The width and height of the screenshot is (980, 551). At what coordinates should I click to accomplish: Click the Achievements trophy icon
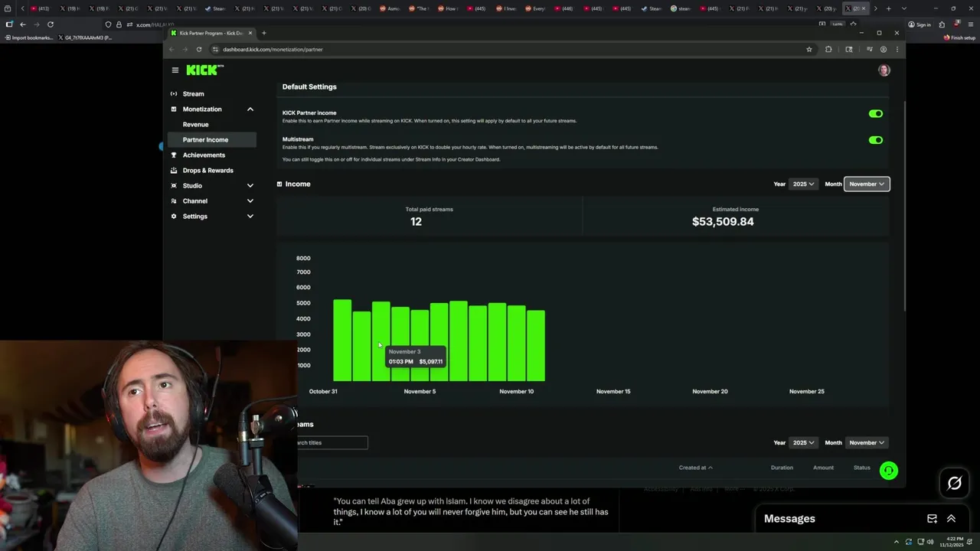174,155
